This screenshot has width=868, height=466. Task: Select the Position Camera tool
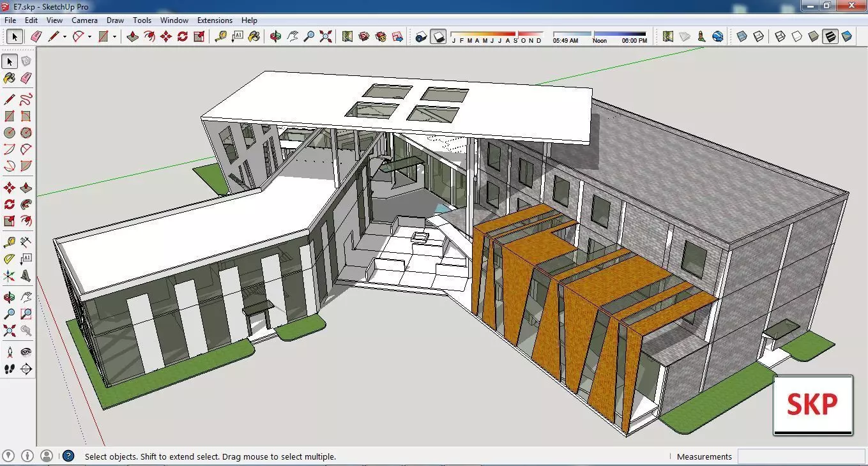pos(9,352)
